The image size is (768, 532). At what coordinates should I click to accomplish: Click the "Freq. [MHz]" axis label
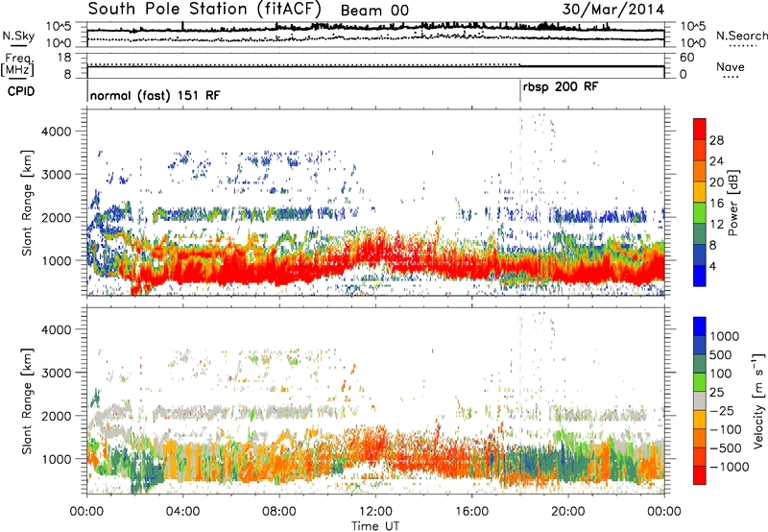pyautogui.click(x=17, y=64)
